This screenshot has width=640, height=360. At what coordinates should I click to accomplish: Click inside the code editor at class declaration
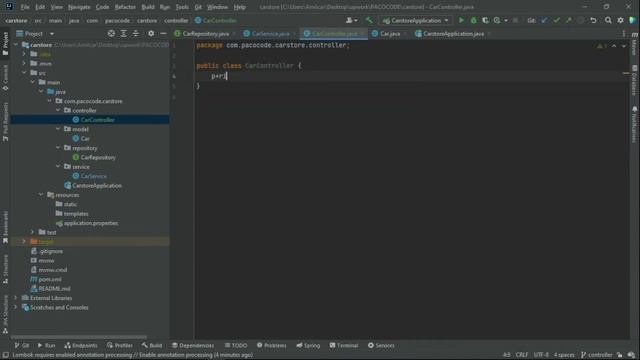click(x=249, y=65)
